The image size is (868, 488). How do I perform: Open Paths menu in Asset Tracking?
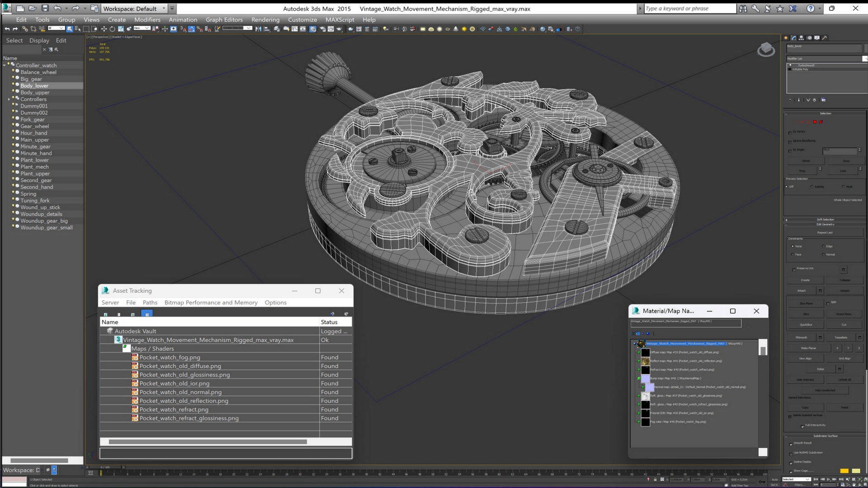150,302
